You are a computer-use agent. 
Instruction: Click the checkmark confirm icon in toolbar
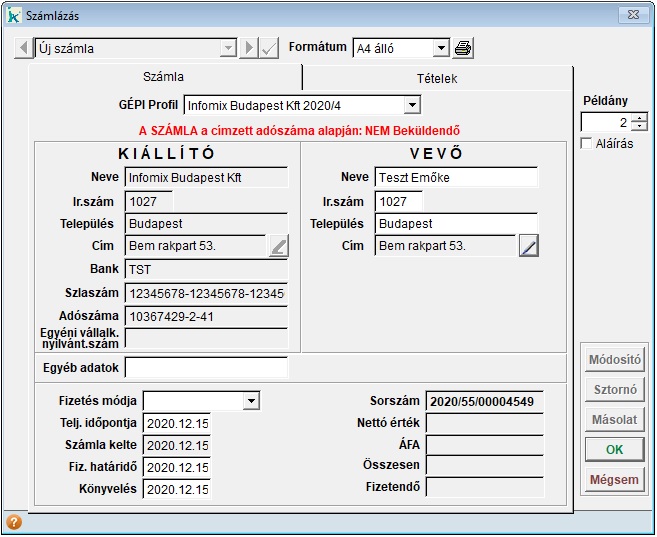point(268,48)
